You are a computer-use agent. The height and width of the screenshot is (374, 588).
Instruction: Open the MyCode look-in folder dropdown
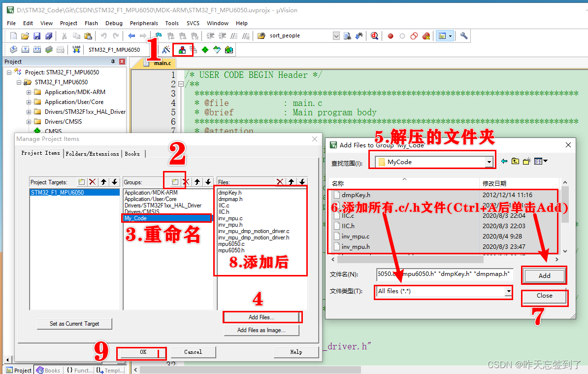tap(489, 162)
